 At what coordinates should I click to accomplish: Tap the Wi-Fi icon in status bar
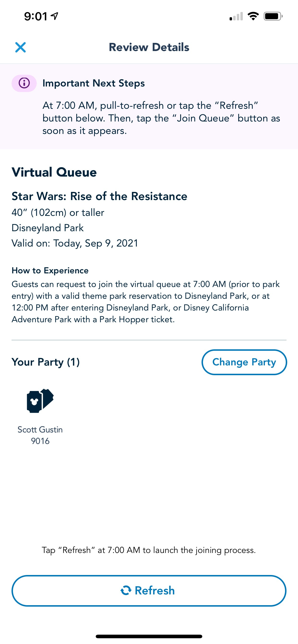click(253, 17)
